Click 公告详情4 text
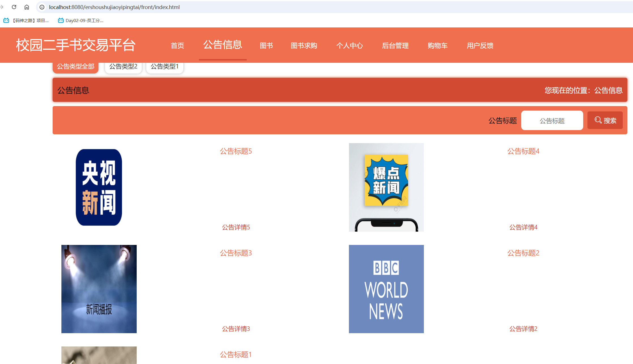The image size is (633, 364). pos(523,227)
